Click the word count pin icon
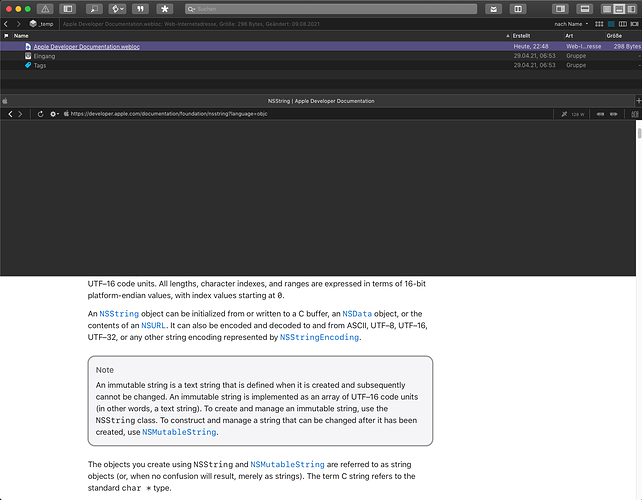Image resolution: width=642 pixels, height=500 pixels. point(564,114)
